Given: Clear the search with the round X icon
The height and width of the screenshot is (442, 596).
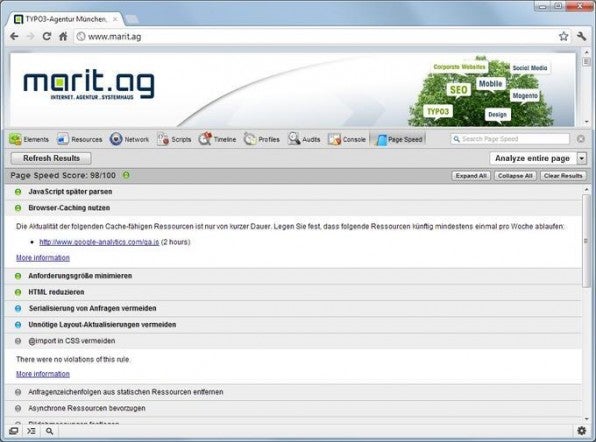Looking at the screenshot, I should 581,139.
